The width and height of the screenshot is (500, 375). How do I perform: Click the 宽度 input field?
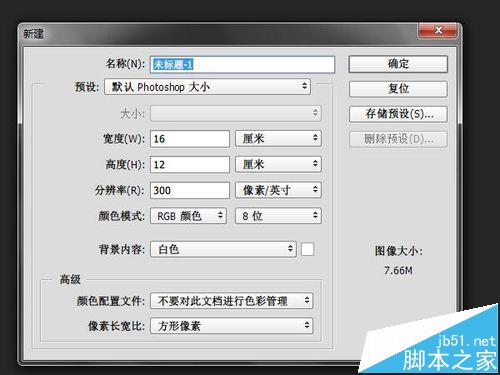(190, 139)
